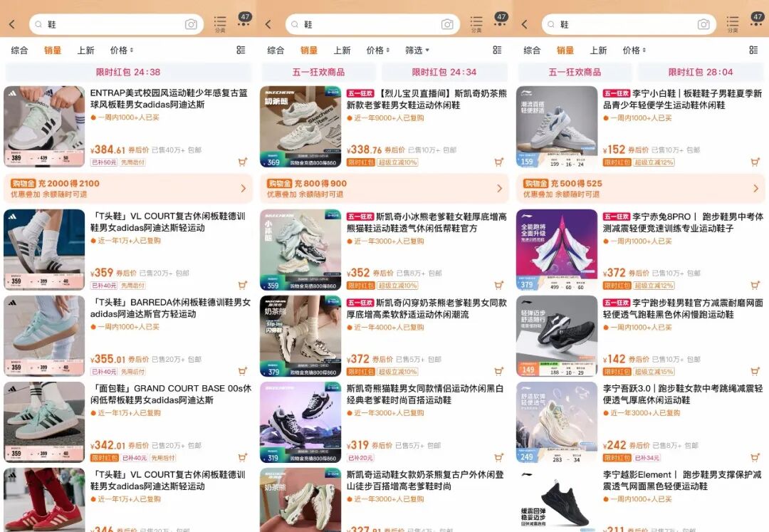
Task: Open title 李宁越影Element 跑步鞋男
Action: [682, 481]
